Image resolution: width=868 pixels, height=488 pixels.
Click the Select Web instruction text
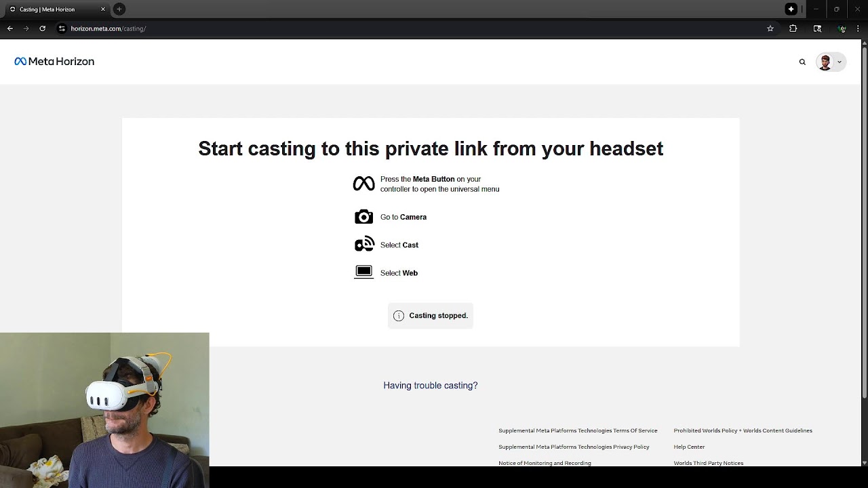click(399, 273)
